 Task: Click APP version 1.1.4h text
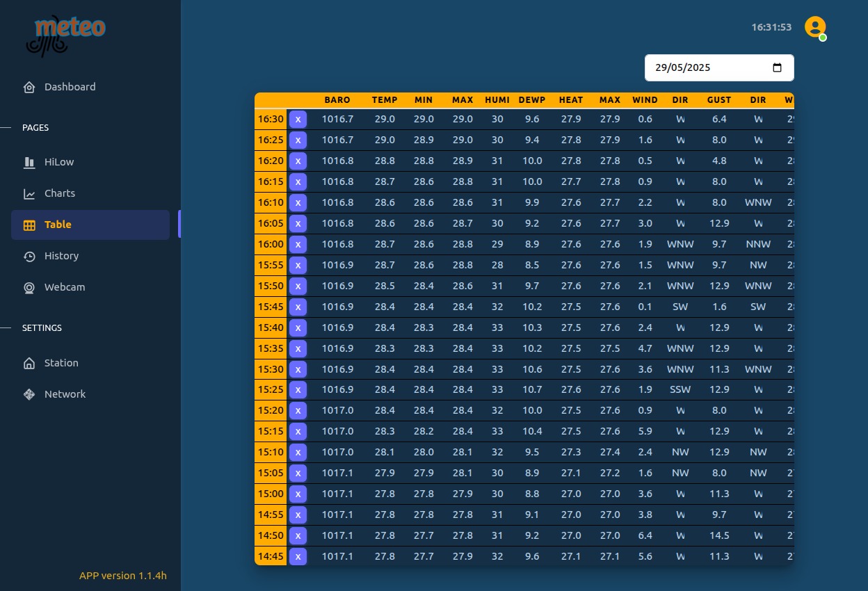pos(123,576)
